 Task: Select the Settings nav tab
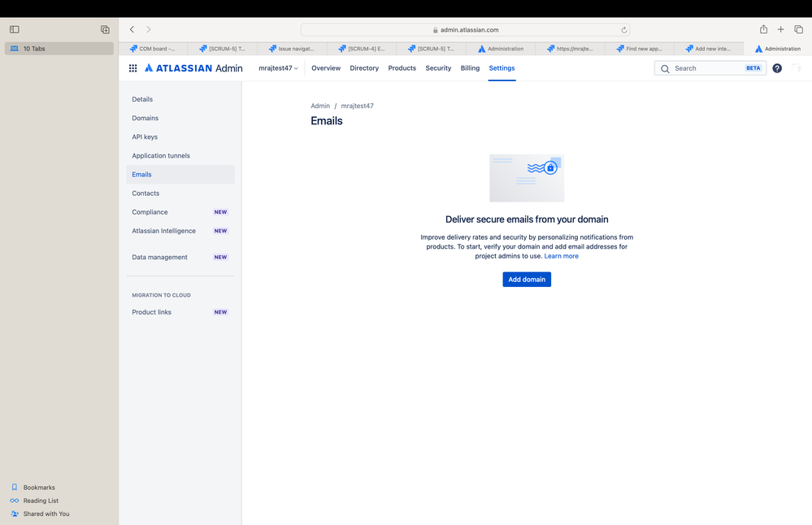click(x=502, y=67)
